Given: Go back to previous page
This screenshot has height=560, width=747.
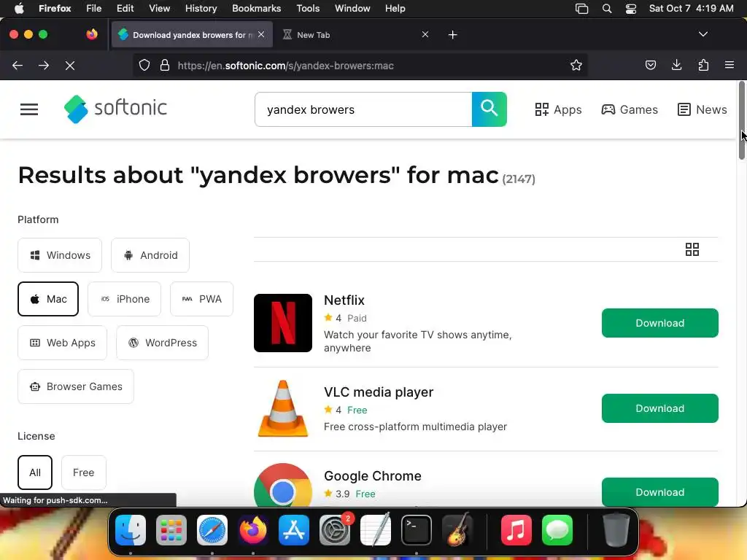Looking at the screenshot, I should 18,65.
